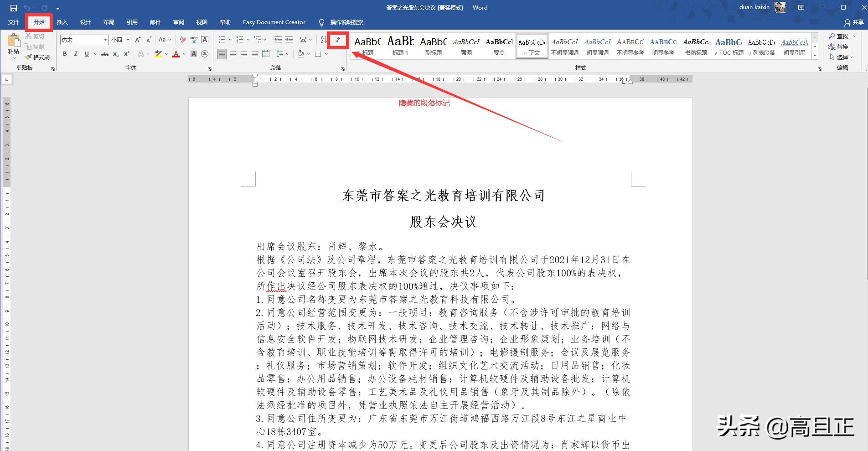Click the Phonetic Guide icon
The image size is (868, 451).
[194, 40]
